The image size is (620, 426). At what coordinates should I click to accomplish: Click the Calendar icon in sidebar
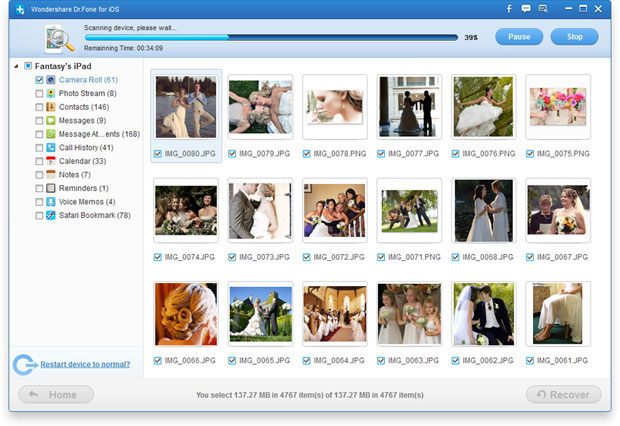(51, 161)
